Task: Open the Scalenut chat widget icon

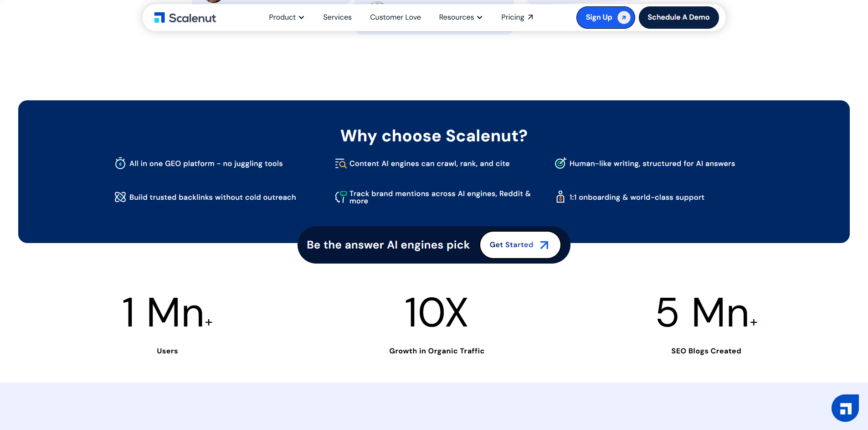Action: (845, 408)
